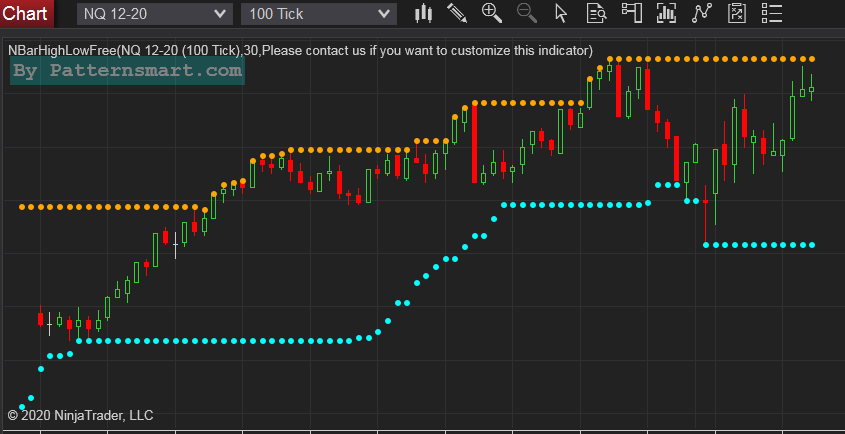Select the Chart tab
This screenshot has height=434, width=845.
[x=27, y=13]
